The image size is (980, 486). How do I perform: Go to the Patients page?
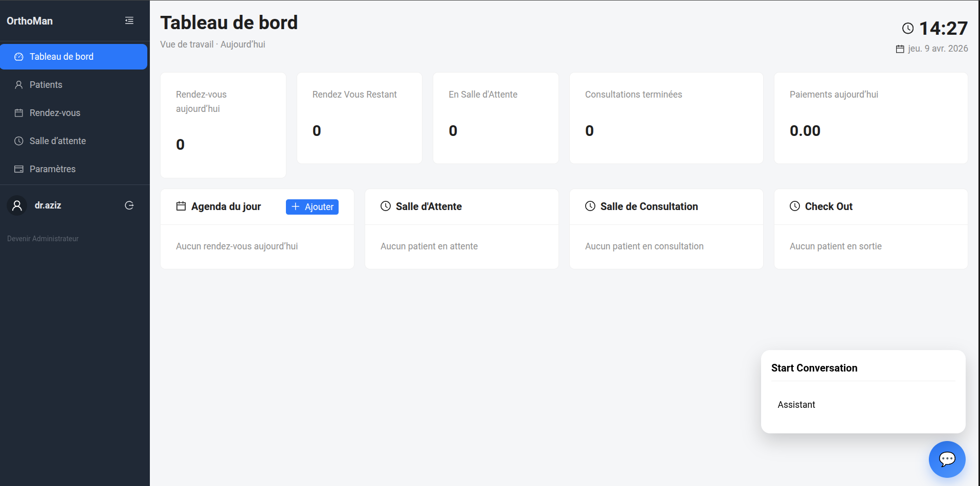coord(74,85)
